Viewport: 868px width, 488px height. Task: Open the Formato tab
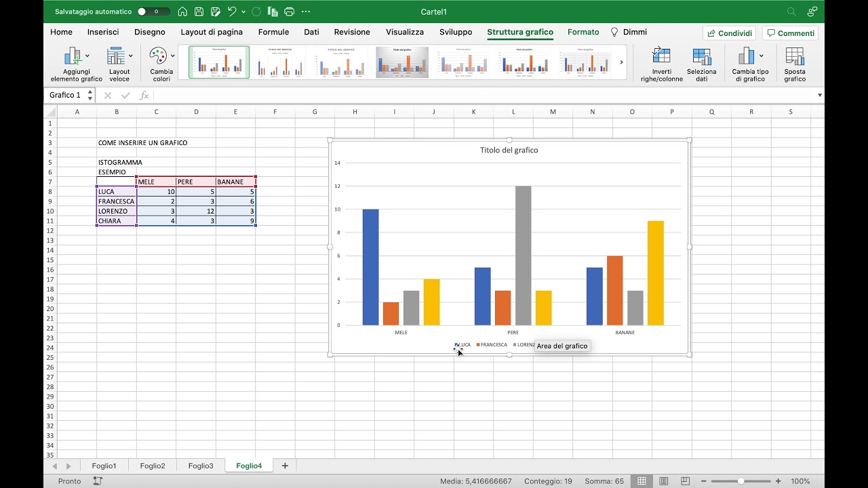(x=583, y=32)
